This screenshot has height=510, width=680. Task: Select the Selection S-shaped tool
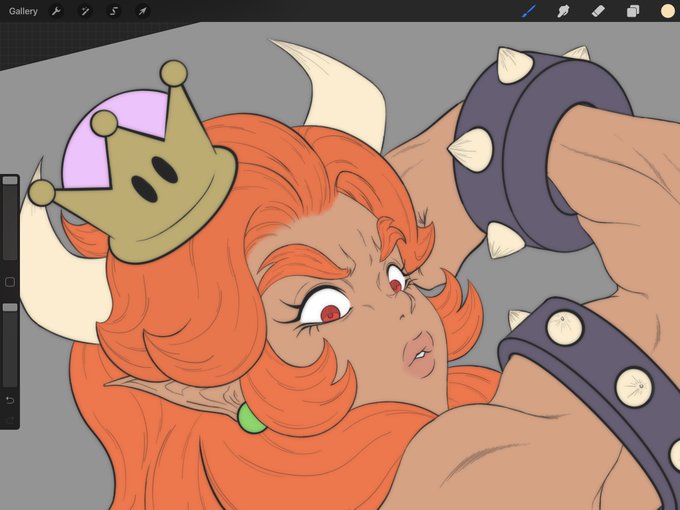(114, 11)
